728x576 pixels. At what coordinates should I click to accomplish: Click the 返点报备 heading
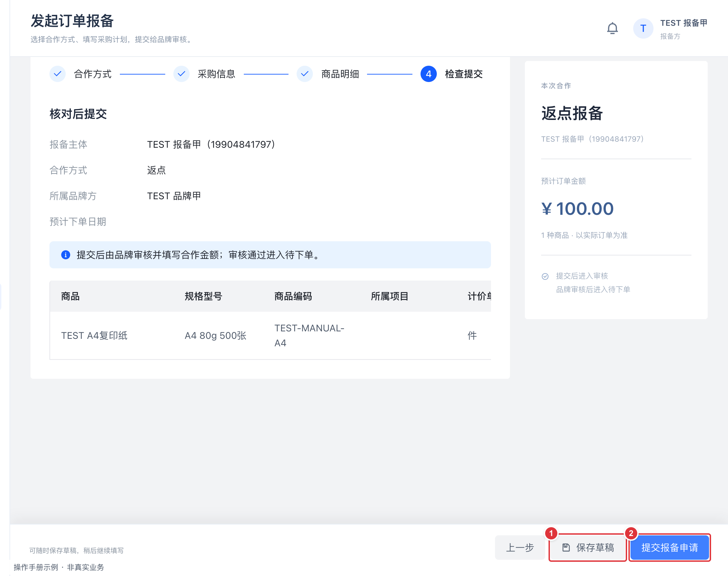tap(572, 113)
